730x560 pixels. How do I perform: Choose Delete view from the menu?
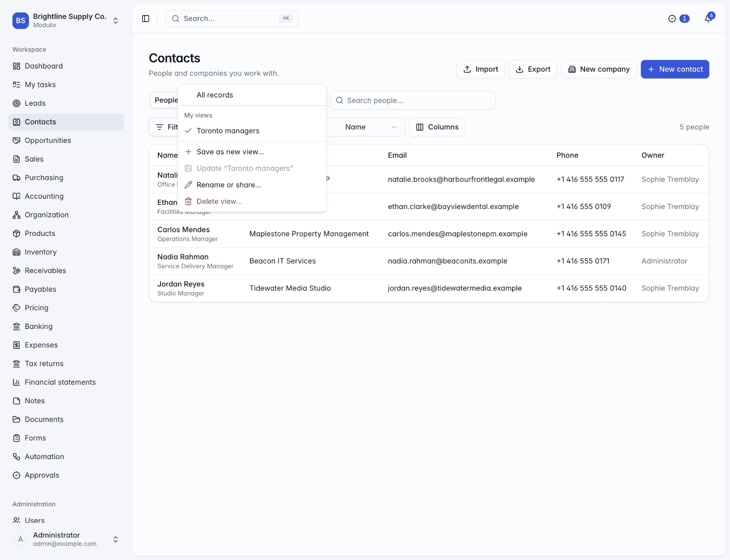tap(252, 201)
